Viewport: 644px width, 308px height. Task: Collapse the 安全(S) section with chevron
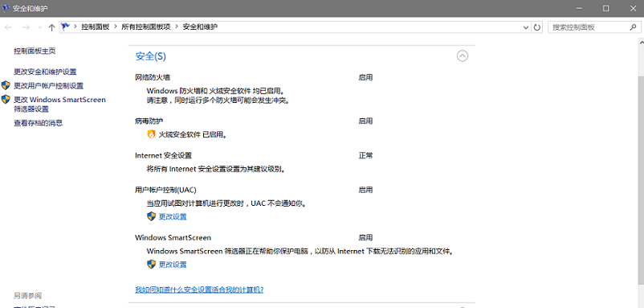[463, 56]
